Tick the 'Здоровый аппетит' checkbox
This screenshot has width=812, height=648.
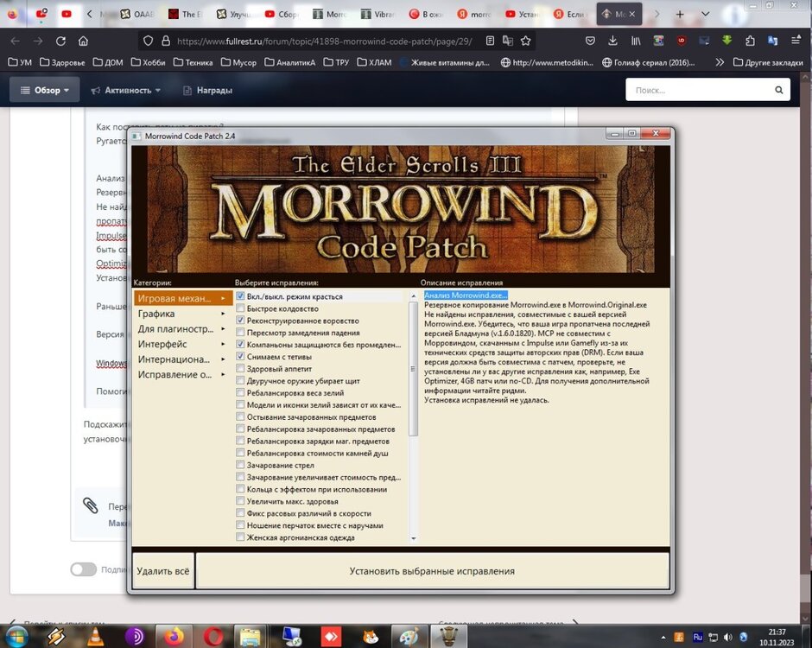tap(240, 369)
